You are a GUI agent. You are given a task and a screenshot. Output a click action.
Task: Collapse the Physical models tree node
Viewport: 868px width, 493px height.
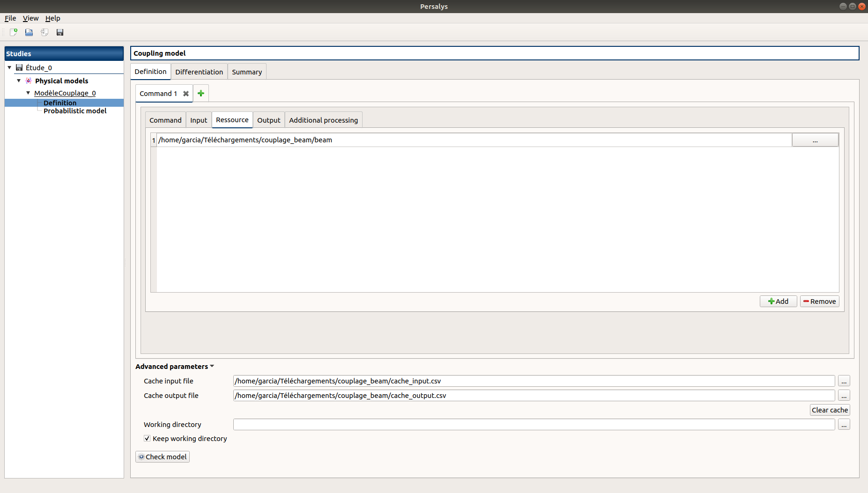pos(19,81)
